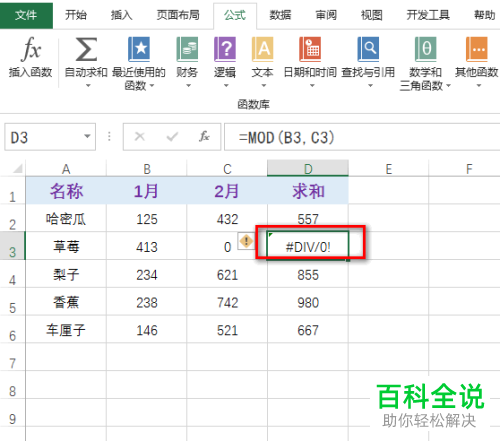Open the Lookup and Reference functions icon
Screen dimensions: 500x441
pos(368,49)
